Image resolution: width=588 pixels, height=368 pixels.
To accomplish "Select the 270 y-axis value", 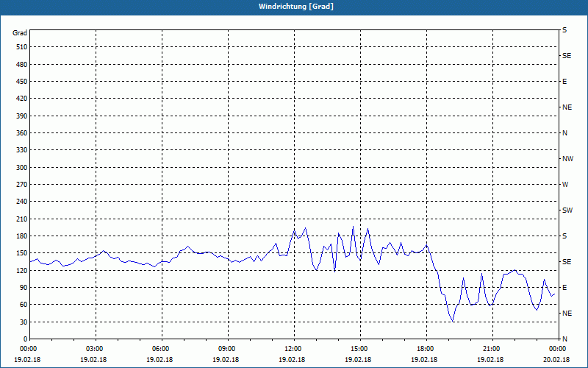I will click(x=22, y=185).
